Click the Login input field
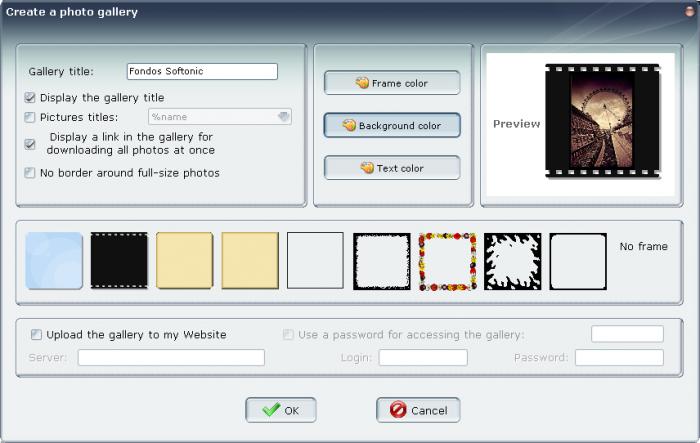This screenshot has height=443, width=700. click(423, 358)
